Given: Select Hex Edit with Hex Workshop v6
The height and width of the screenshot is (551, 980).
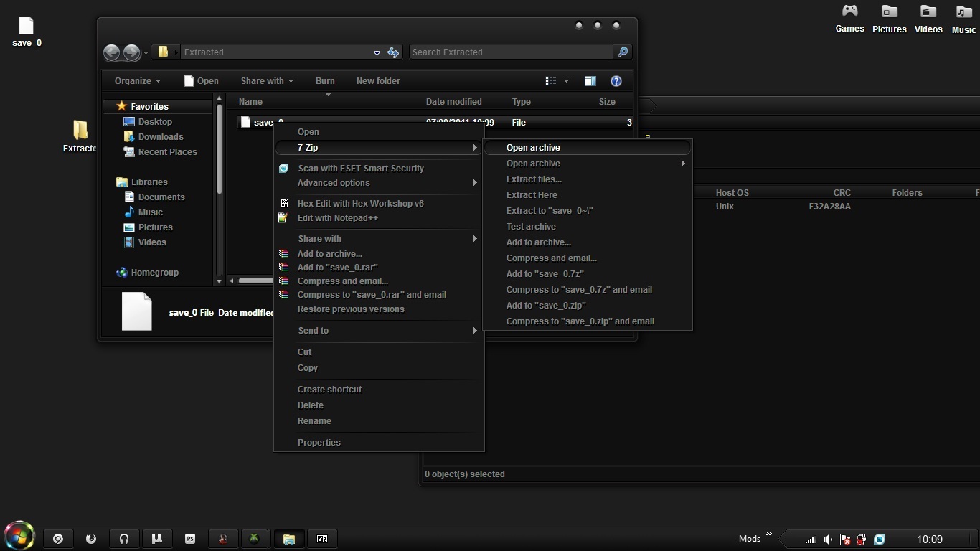Looking at the screenshot, I should [x=360, y=204].
